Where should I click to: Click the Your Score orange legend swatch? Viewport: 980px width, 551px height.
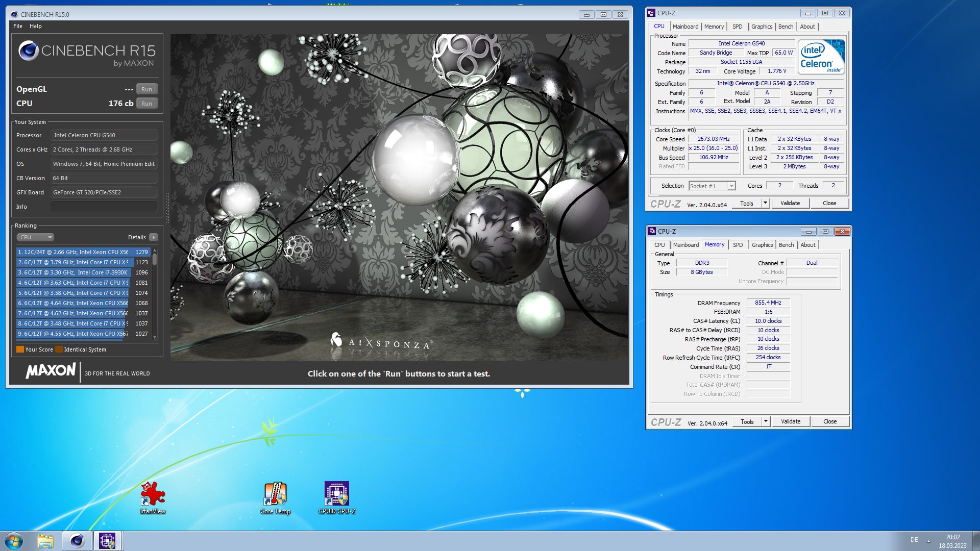20,349
